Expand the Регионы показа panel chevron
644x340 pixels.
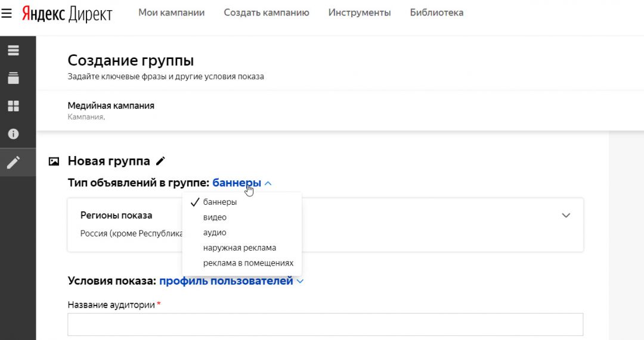566,216
